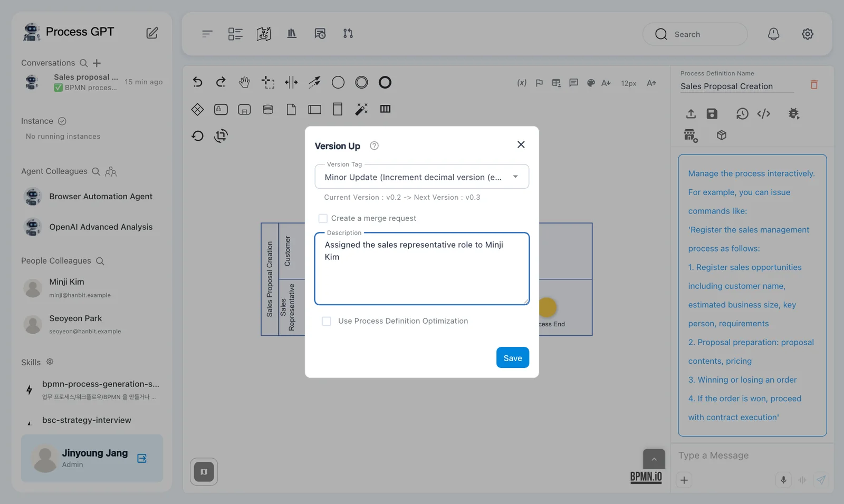Viewport: 844px width, 504px height.
Task: Enable Use Process Definition Optimization
Action: 327,321
